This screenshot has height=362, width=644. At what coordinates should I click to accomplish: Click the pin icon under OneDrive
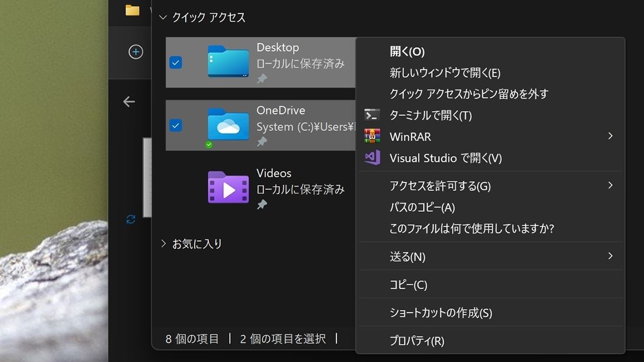coord(261,142)
